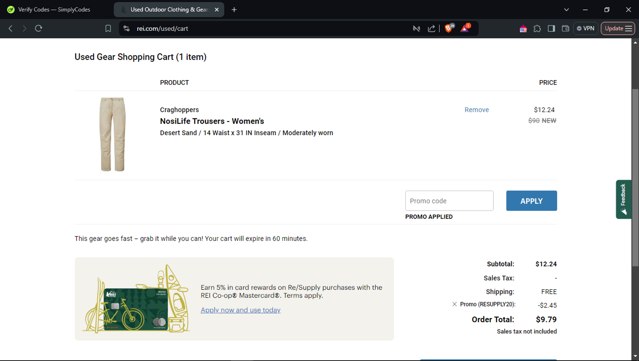Viewport: 639px width, 361px height.
Task: Click the -$2.45 promo discount amount
Action: 547,305
